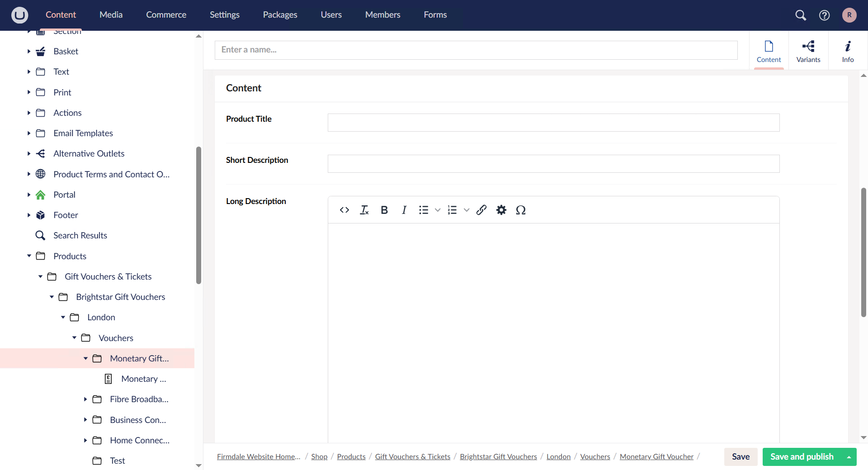Click the Save button

pyautogui.click(x=741, y=457)
